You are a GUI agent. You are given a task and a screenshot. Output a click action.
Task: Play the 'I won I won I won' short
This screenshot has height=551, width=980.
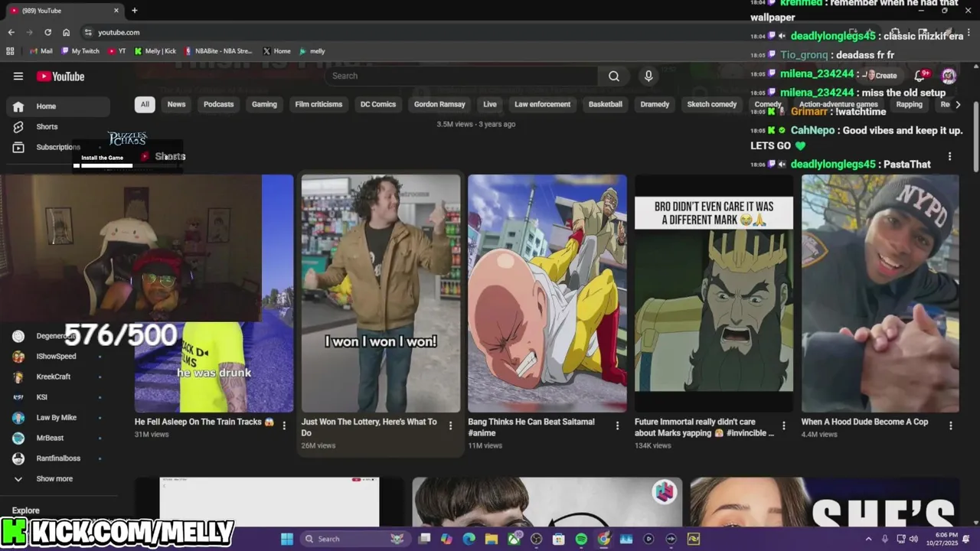(x=381, y=293)
